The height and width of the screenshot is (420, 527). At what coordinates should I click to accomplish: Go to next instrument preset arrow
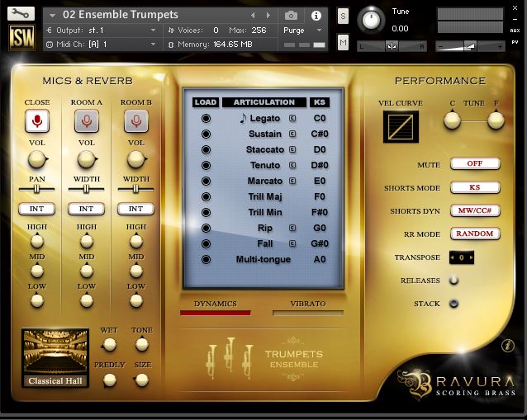click(x=268, y=15)
